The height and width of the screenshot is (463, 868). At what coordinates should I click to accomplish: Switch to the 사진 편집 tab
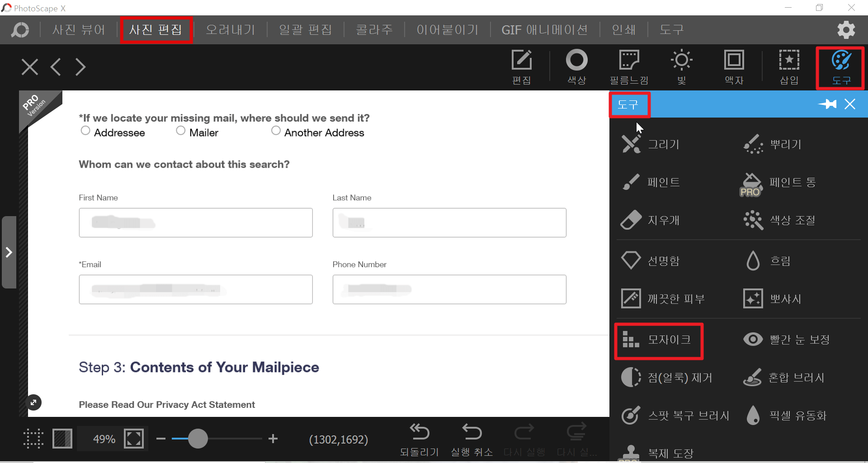156,30
